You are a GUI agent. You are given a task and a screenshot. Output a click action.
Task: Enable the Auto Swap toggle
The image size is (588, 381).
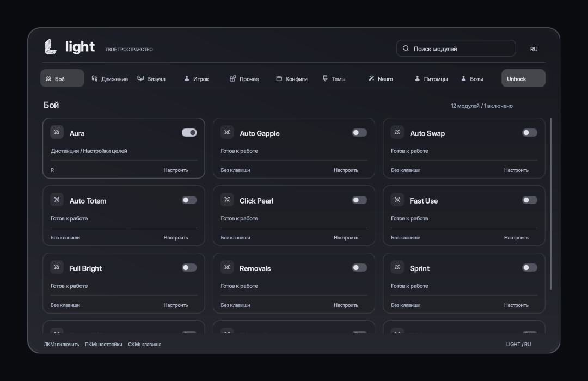tap(530, 133)
